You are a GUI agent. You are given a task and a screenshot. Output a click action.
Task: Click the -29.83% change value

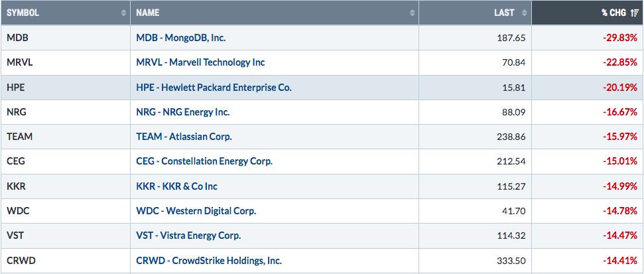click(620, 38)
